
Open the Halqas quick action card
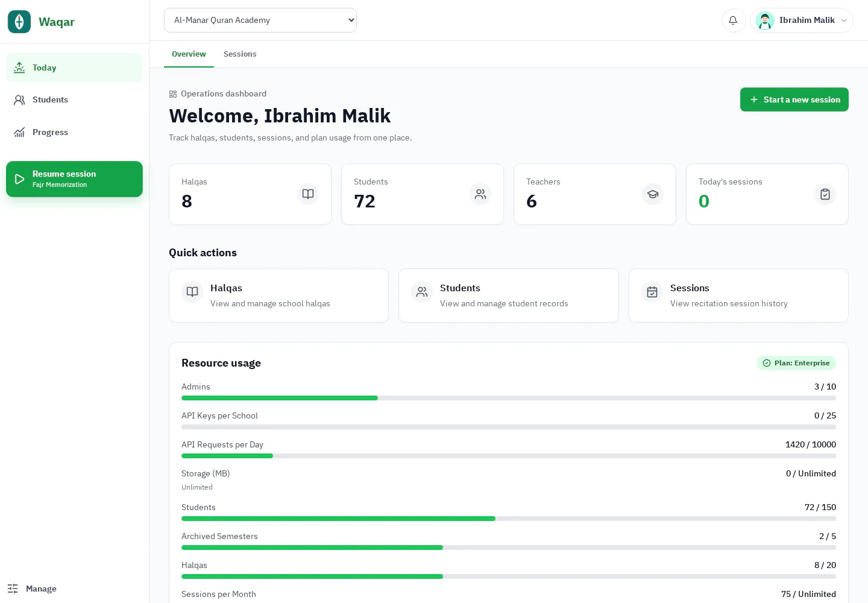tap(278, 295)
